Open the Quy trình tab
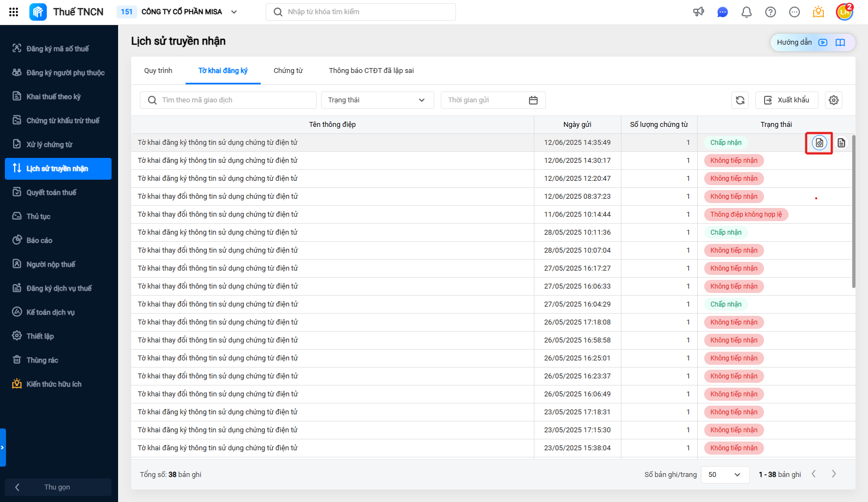This screenshot has width=868, height=502. coord(158,71)
